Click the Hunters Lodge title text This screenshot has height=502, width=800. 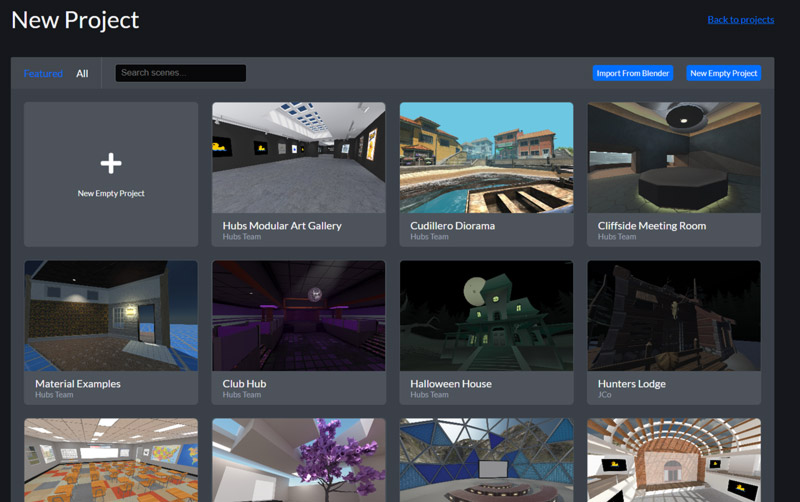[x=632, y=384]
